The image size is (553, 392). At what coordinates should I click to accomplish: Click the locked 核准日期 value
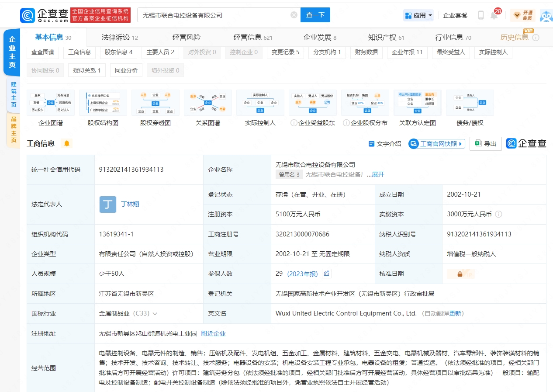[x=460, y=274]
